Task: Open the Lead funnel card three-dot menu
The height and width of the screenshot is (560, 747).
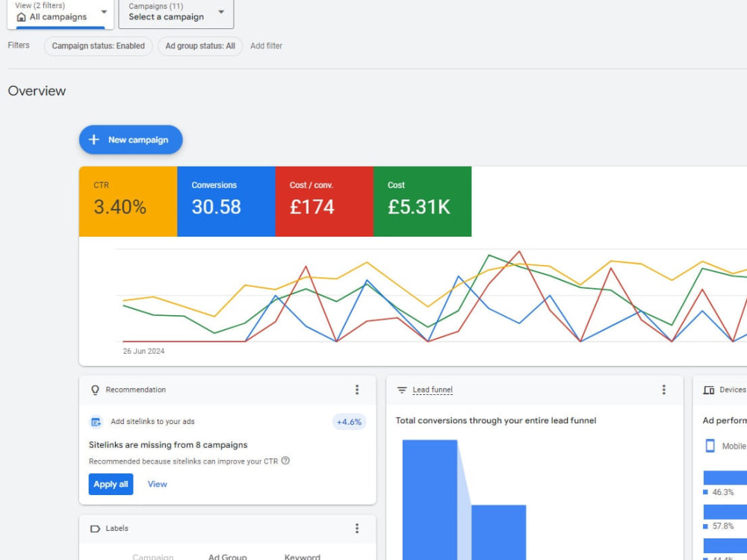Action: coord(663,390)
